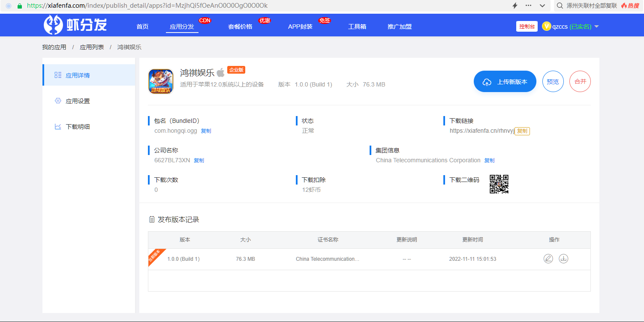Open the APP封装 navigation tab

tap(300, 27)
